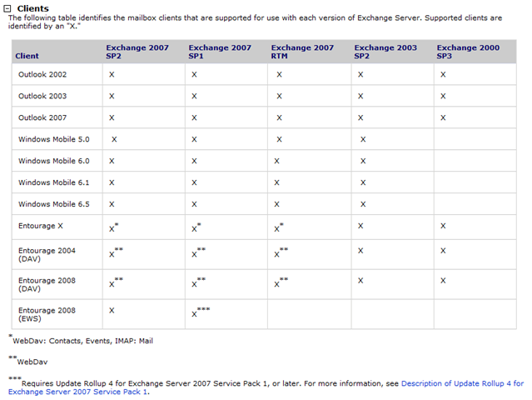Image resolution: width=532 pixels, height=400 pixels.
Task: Click the Windows Mobile 6.0 row label
Action: tap(54, 161)
